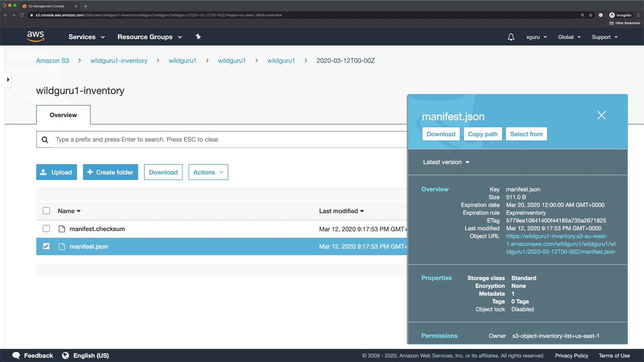Click the Copy path button

482,134
